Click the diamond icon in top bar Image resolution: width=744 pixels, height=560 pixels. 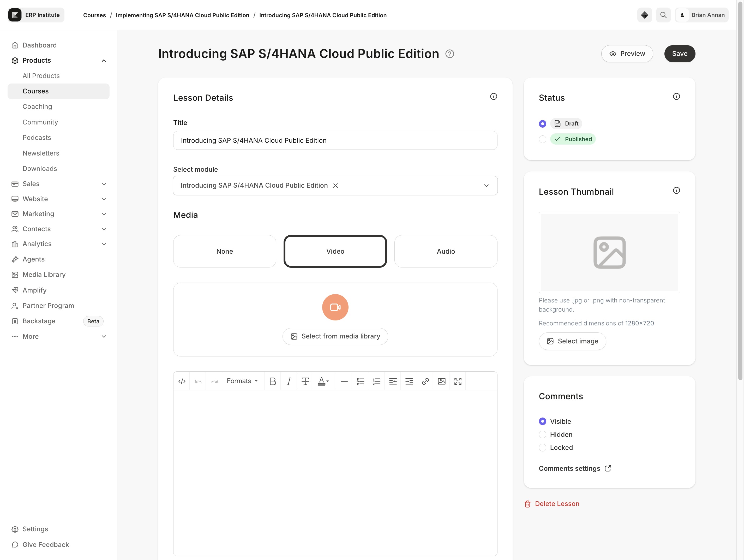[644, 15]
